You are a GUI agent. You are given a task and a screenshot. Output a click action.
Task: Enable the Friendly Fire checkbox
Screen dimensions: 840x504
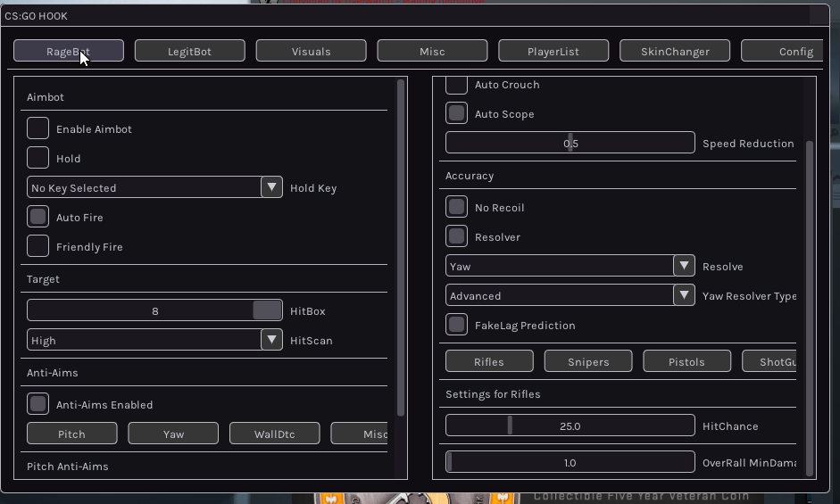click(38, 246)
